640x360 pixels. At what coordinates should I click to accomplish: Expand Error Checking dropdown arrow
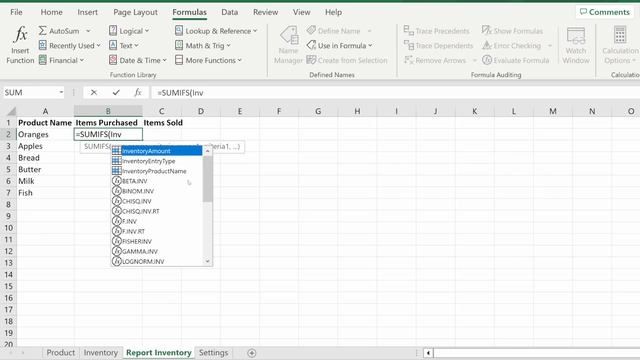coord(550,46)
